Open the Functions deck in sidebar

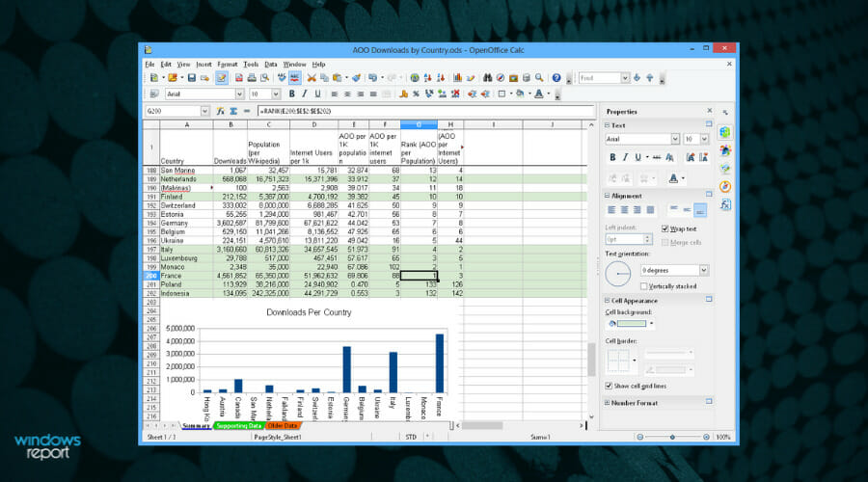coord(725,204)
